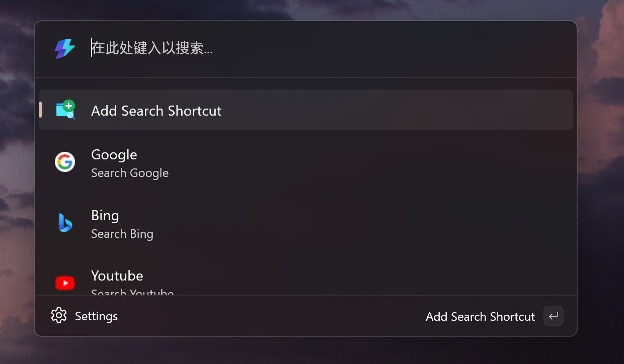This screenshot has width=624, height=364.
Task: Click the accent bar on the selected row
Action: click(x=40, y=110)
